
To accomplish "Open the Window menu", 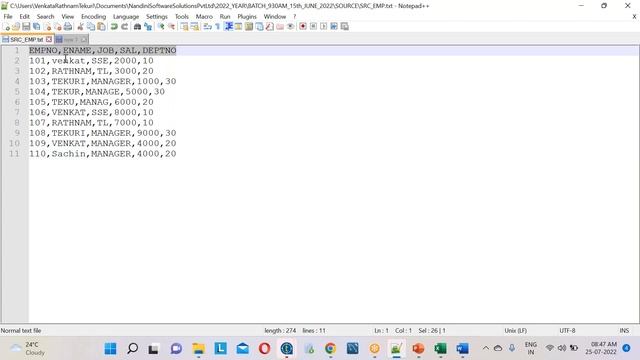I will (275, 16).
